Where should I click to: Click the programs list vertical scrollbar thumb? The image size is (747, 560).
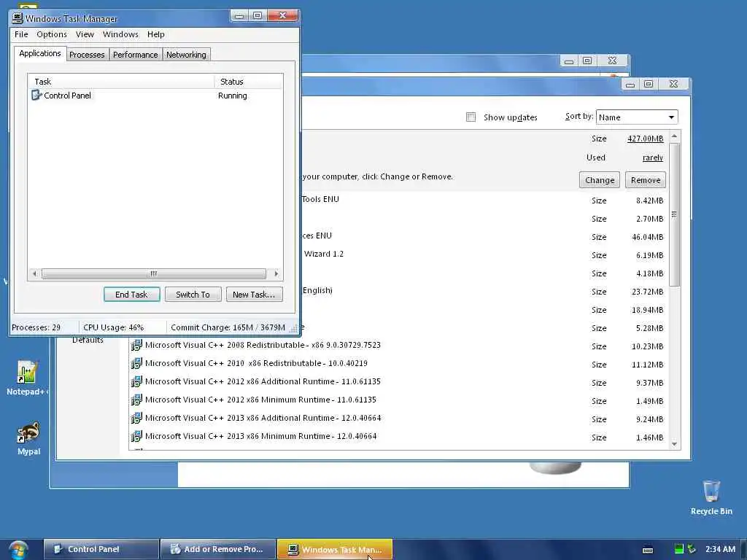tap(674, 214)
